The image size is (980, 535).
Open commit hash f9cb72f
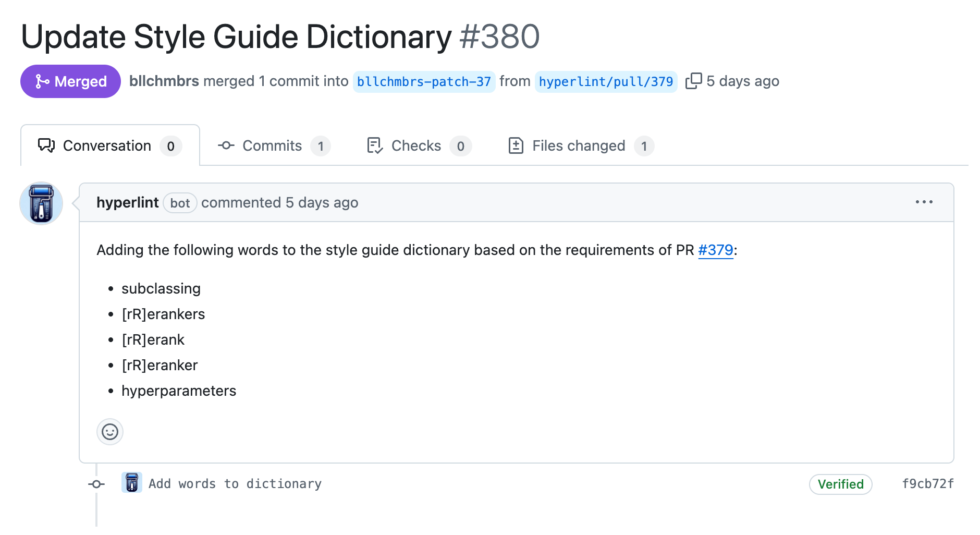927,484
